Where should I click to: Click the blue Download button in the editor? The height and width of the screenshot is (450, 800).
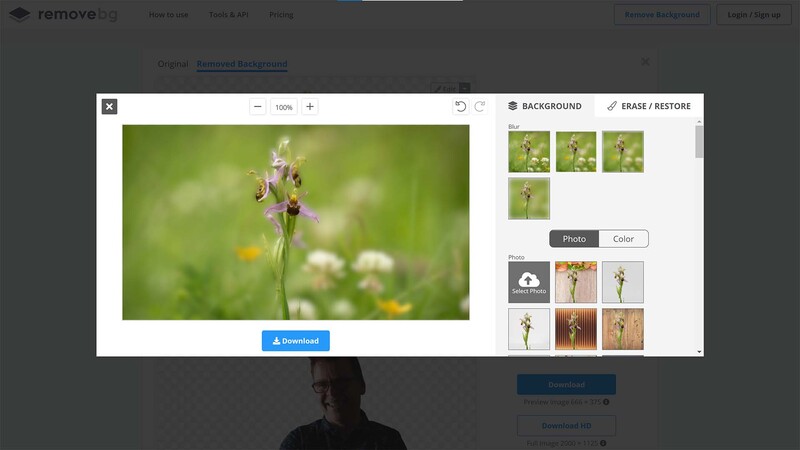pyautogui.click(x=295, y=341)
